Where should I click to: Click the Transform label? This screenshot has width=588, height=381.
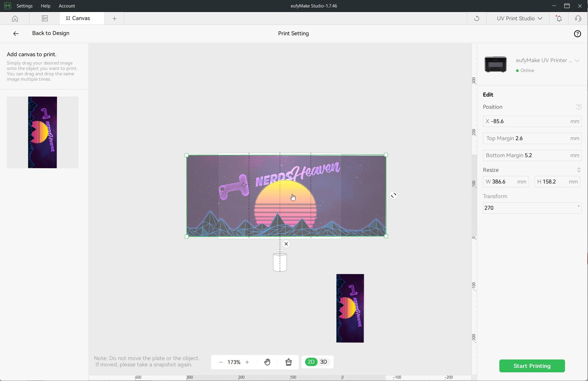(x=495, y=196)
